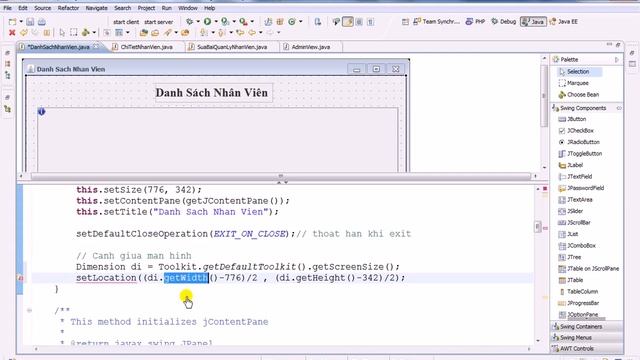640x360 pixels.
Task: Switch to the Java perspective button
Action: click(x=533, y=22)
